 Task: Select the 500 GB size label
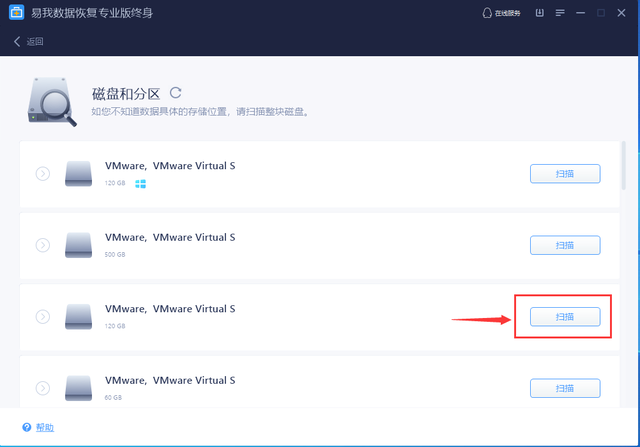pyautogui.click(x=115, y=254)
